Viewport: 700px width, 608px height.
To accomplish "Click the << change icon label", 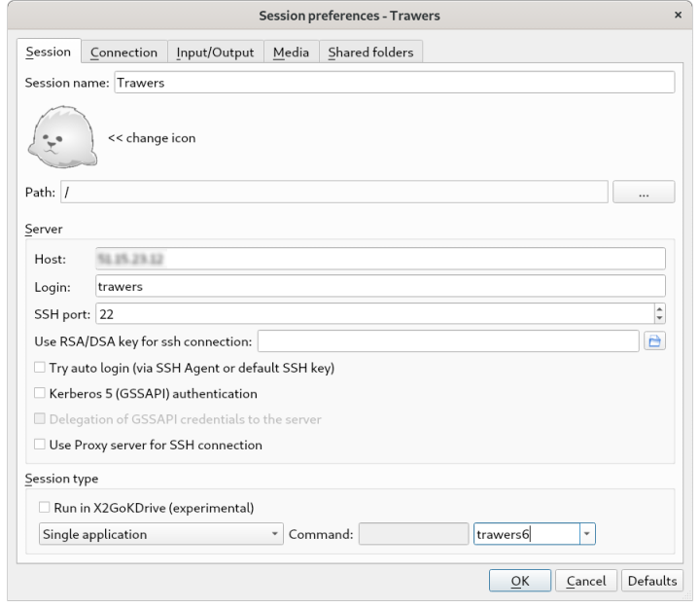I will click(x=152, y=138).
